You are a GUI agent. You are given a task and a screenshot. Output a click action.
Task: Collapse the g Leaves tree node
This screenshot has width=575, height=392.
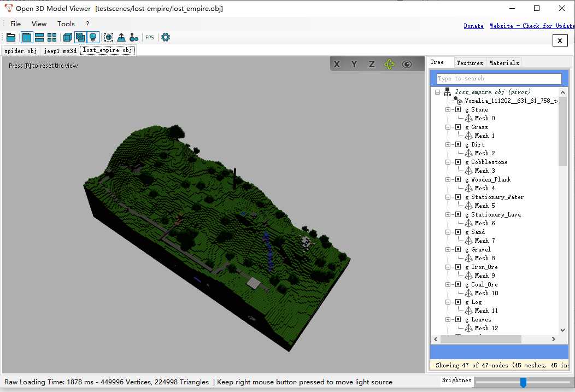tap(448, 319)
